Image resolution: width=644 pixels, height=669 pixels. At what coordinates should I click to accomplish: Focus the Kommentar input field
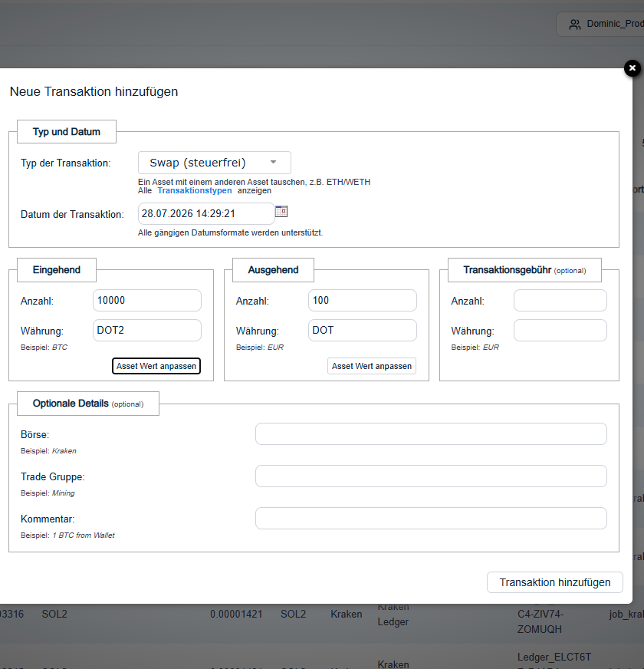431,519
